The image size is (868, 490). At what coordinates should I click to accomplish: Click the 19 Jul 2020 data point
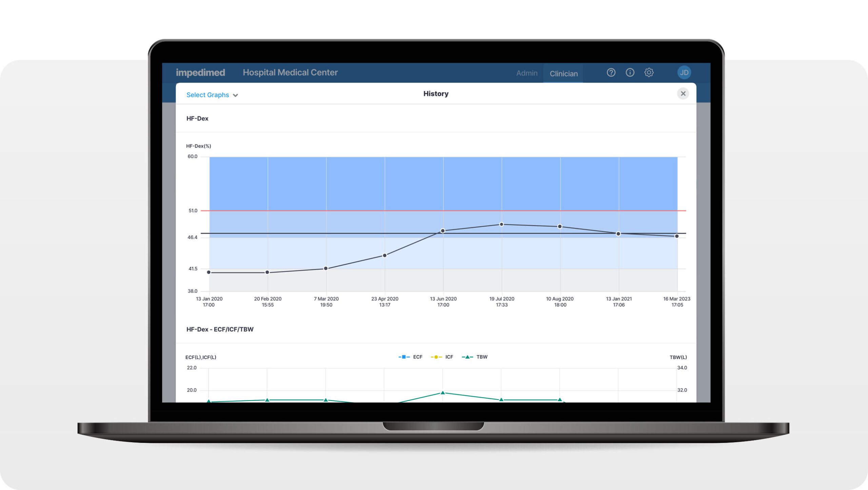501,224
